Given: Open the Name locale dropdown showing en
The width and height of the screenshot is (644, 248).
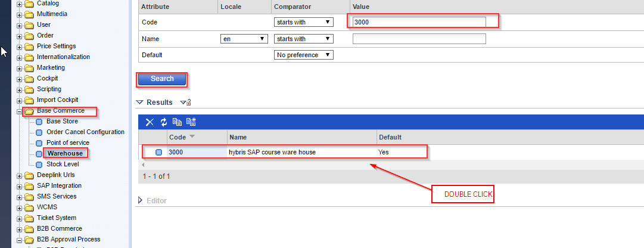Looking at the screenshot, I should pos(244,39).
